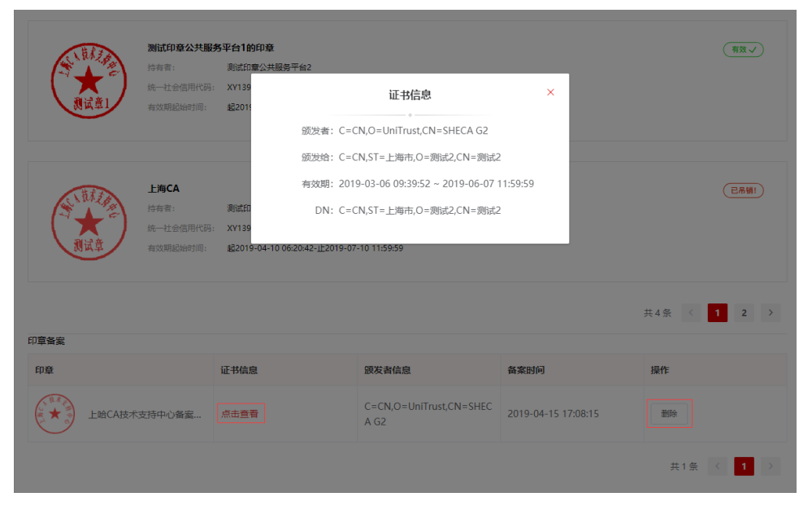Screen dimensions: 812x510
Task: Click the 测试章1 red seal image
Action: 89,81
